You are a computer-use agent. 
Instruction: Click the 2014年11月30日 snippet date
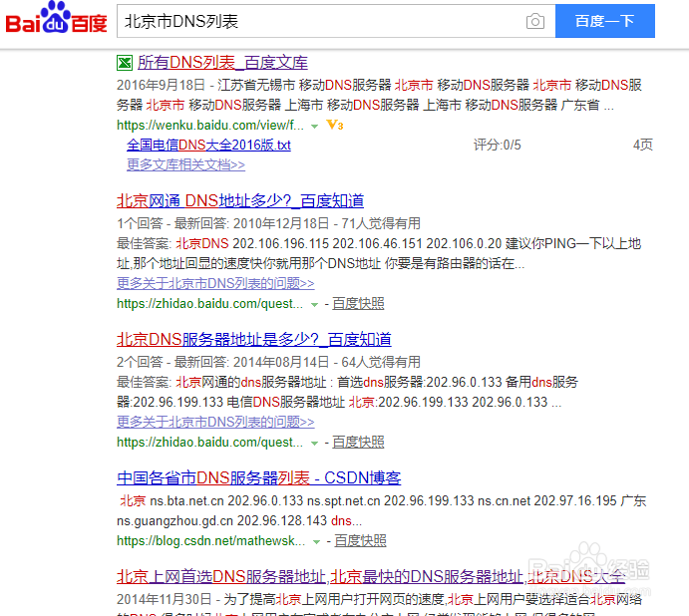pyautogui.click(x=164, y=600)
